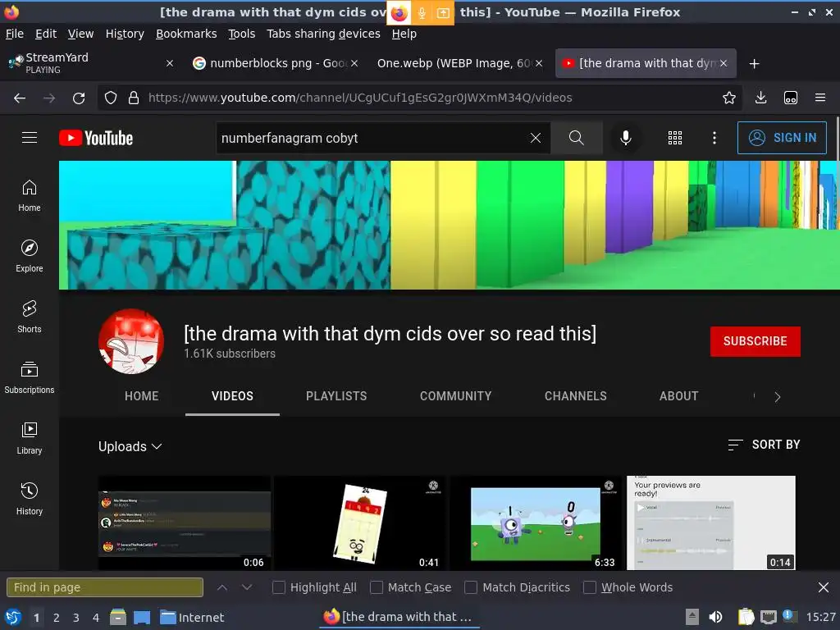Open History in YouTube sidebar
This screenshot has width=840, height=630.
30,499
